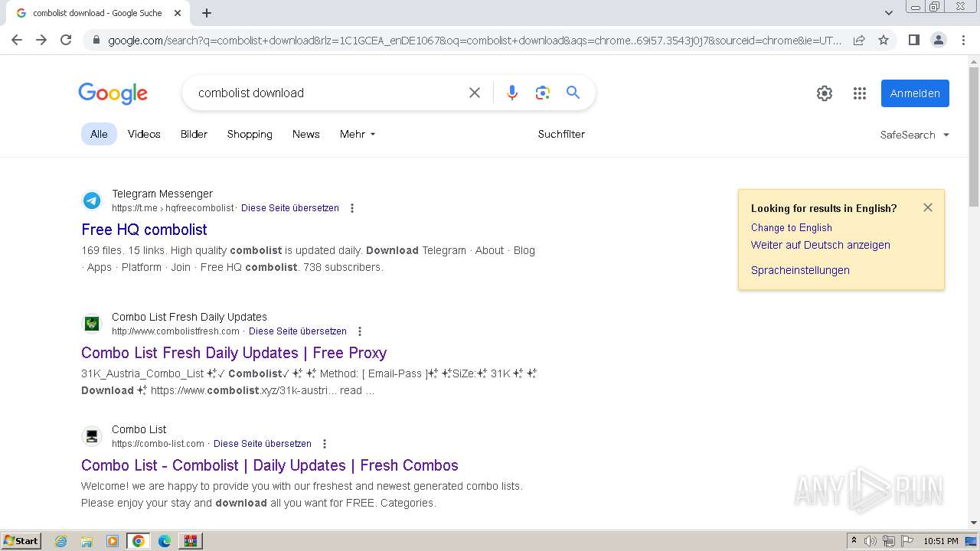Expand the Mehr dropdown
980x551 pixels.
coord(358,134)
